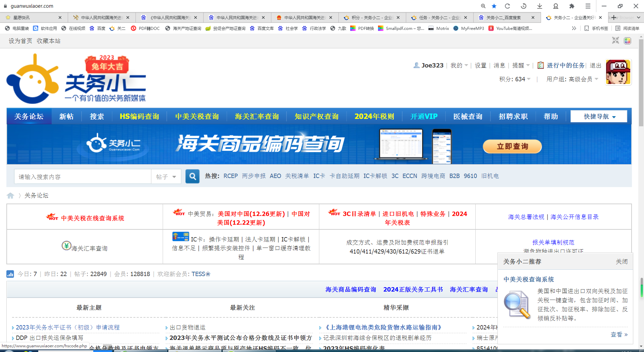Open the tab list chevron dropdown
Viewport: 644px width, 352px height.
[x=638, y=17]
